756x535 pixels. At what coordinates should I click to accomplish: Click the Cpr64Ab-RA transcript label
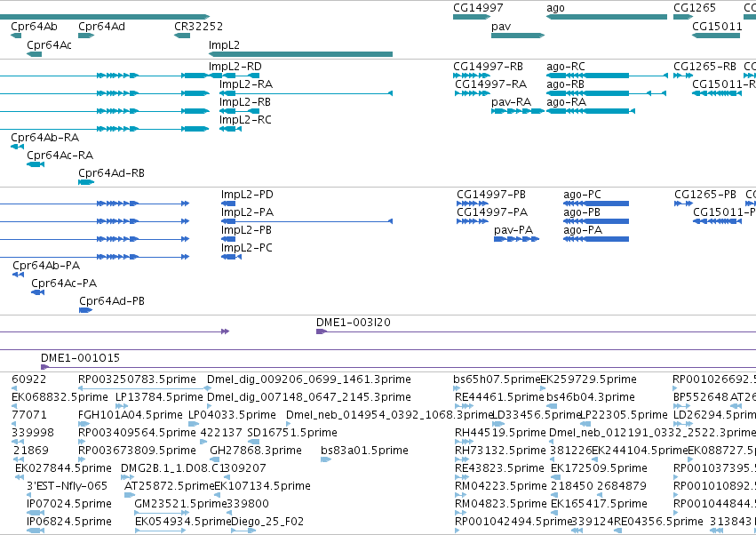coord(44,138)
